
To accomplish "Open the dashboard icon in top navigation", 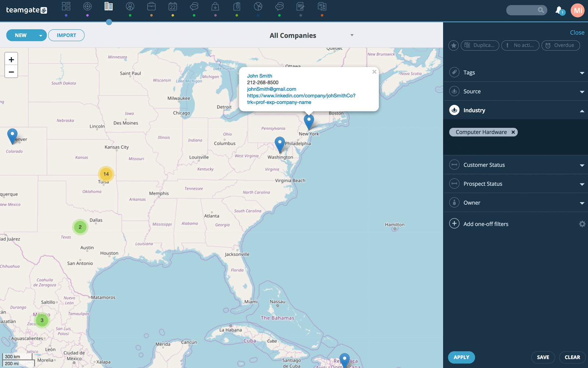I will [66, 7].
